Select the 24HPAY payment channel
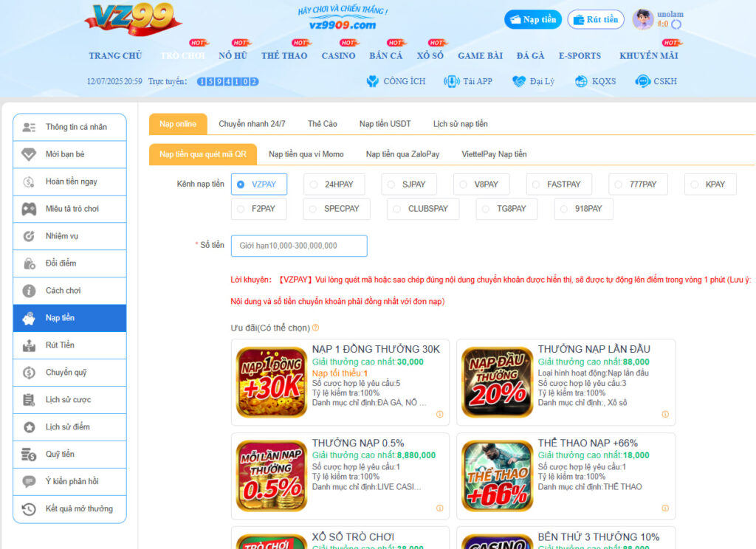The width and height of the screenshot is (756, 549). coord(315,184)
